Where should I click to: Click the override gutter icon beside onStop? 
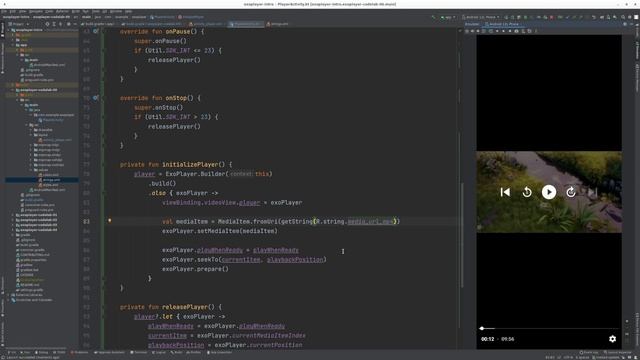pos(96,98)
